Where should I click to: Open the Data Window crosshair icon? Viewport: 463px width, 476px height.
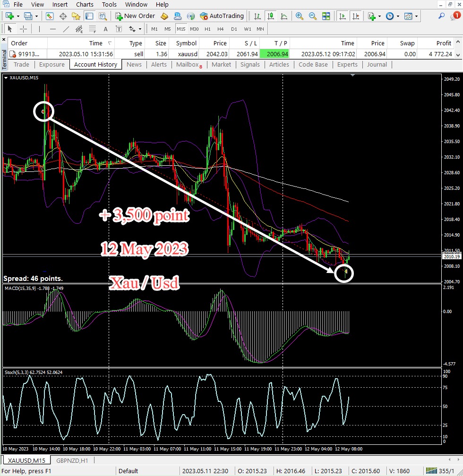click(x=63, y=16)
